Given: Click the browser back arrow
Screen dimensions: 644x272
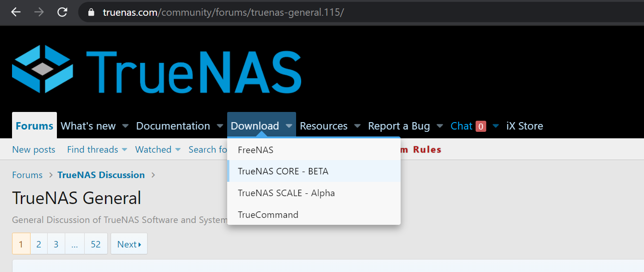Looking at the screenshot, I should coord(16,12).
